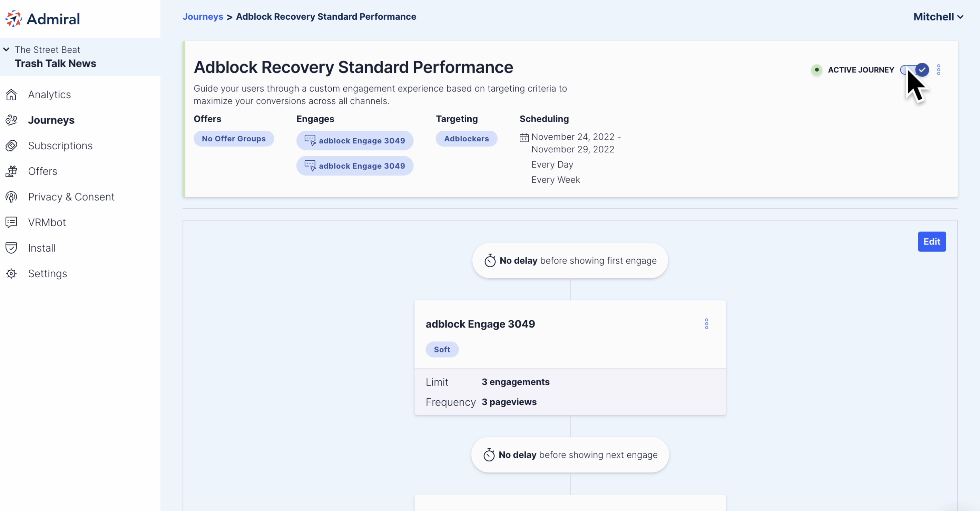
Task: Click the Every Week schedule text
Action: tap(556, 180)
